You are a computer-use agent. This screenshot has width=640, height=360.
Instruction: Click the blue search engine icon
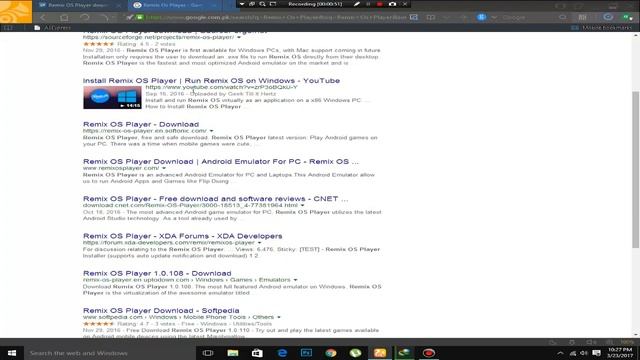[482, 18]
